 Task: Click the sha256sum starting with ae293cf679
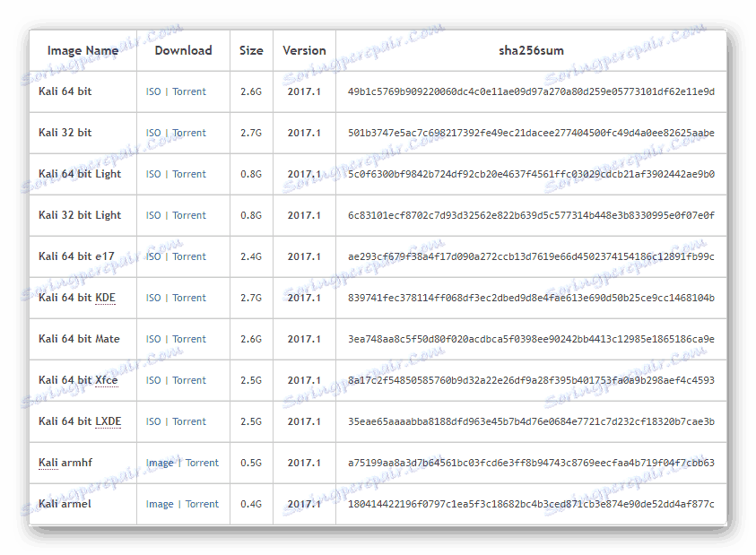pos(531,256)
